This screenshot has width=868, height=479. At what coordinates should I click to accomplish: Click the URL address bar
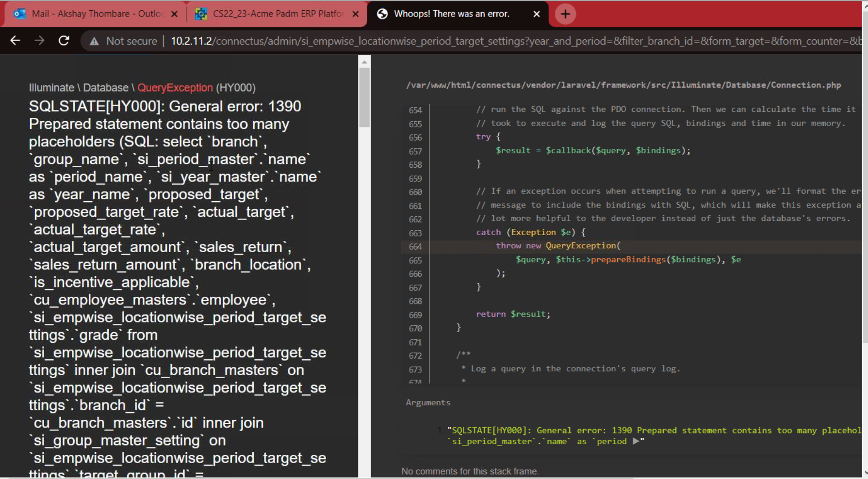click(x=515, y=41)
